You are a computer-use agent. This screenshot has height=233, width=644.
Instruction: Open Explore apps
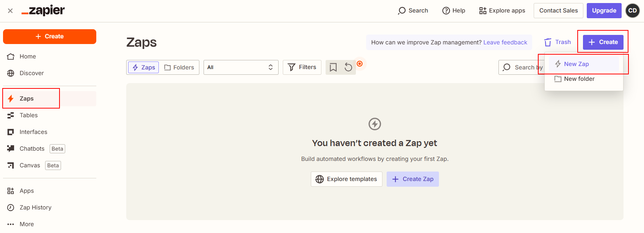[x=502, y=11]
